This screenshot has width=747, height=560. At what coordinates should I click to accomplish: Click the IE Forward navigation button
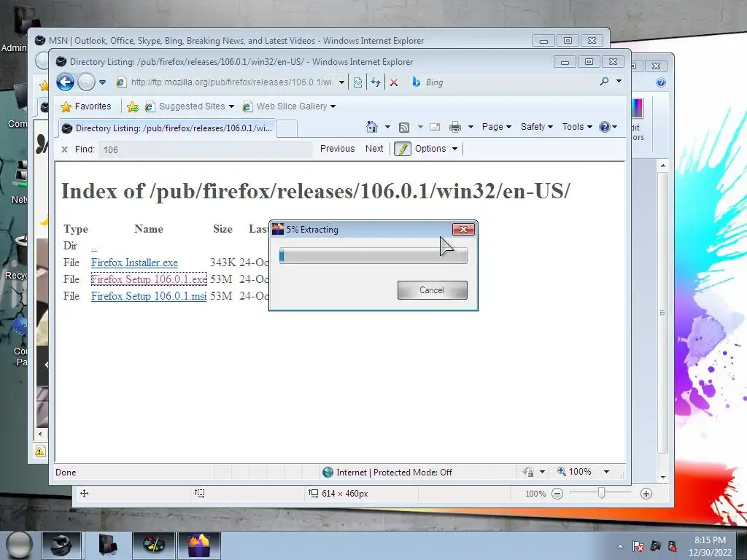pyautogui.click(x=86, y=82)
